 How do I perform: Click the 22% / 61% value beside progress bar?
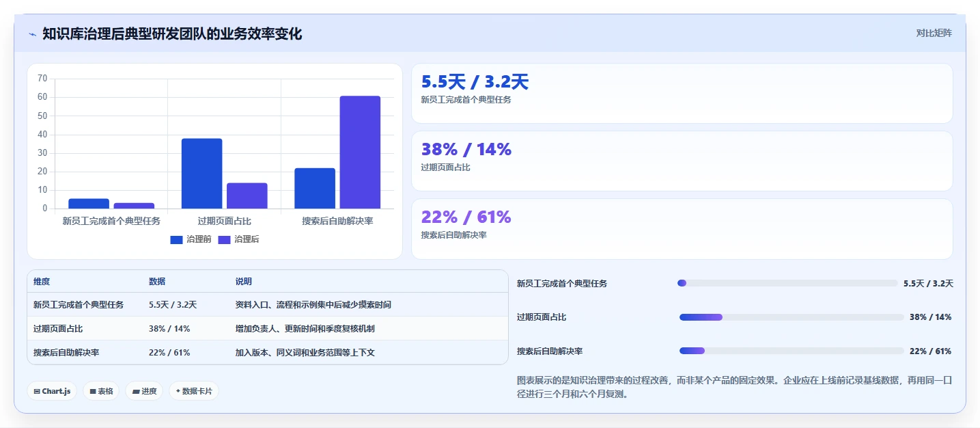pos(930,351)
